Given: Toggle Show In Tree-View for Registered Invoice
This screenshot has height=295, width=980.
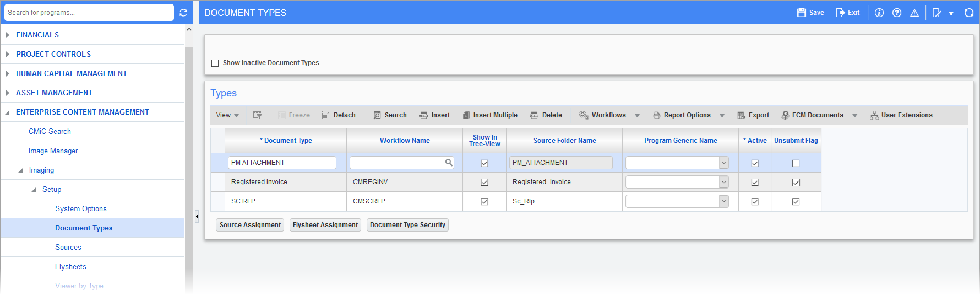Looking at the screenshot, I should [x=484, y=183].
